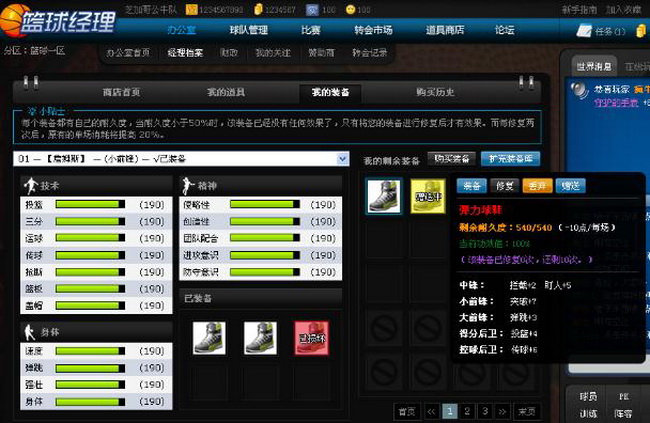650x423 pixels.
Task: Select the yellow shoe in remaining equipment
Action: click(x=428, y=196)
